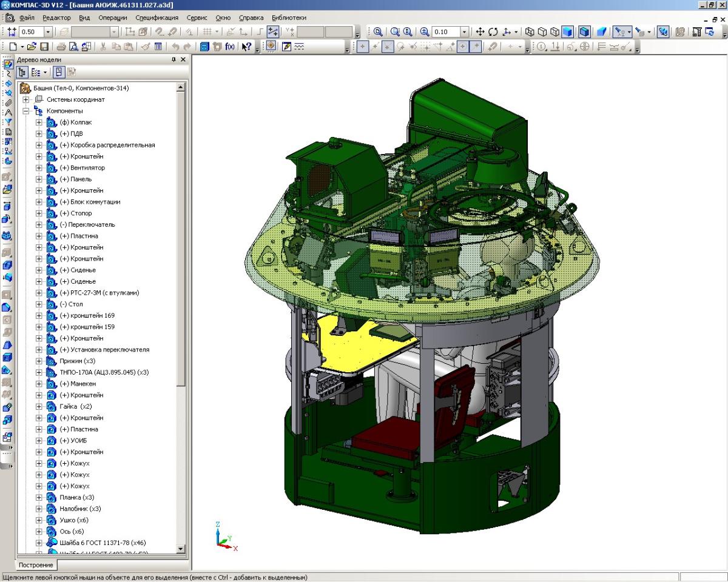This screenshot has width=728, height=582.
Task: Open the Библиотеки menu
Action: point(289,18)
